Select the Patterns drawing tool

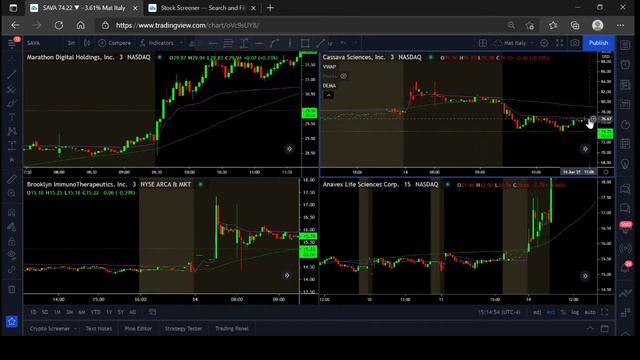(x=12, y=131)
